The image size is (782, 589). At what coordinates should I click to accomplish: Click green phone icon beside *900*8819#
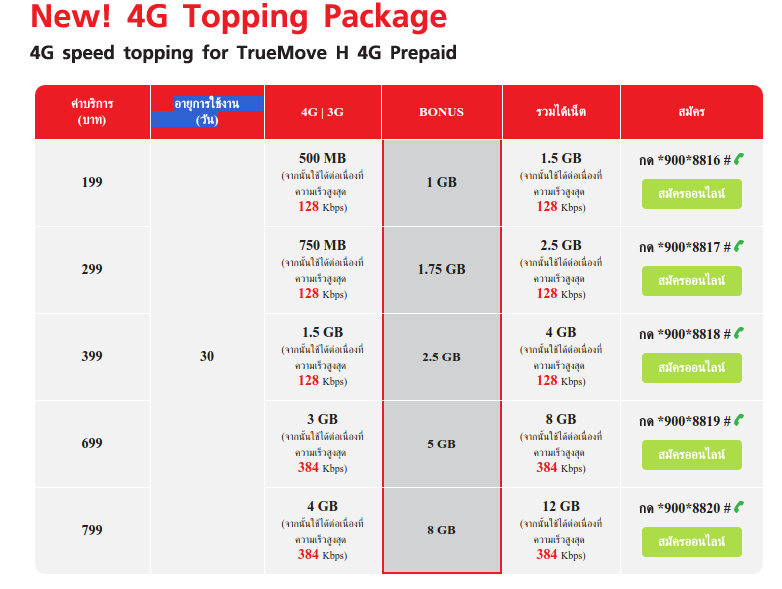[x=739, y=420]
